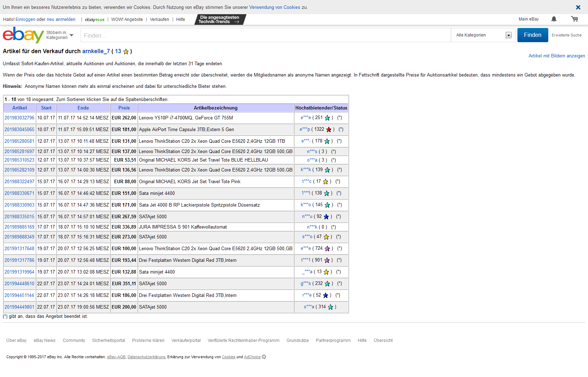The width and height of the screenshot is (588, 377).
Task: Open Community footer link
Action: tap(74, 341)
